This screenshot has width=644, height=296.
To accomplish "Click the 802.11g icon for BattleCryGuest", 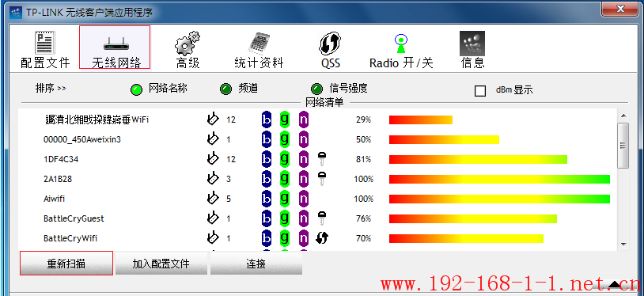I will [285, 218].
